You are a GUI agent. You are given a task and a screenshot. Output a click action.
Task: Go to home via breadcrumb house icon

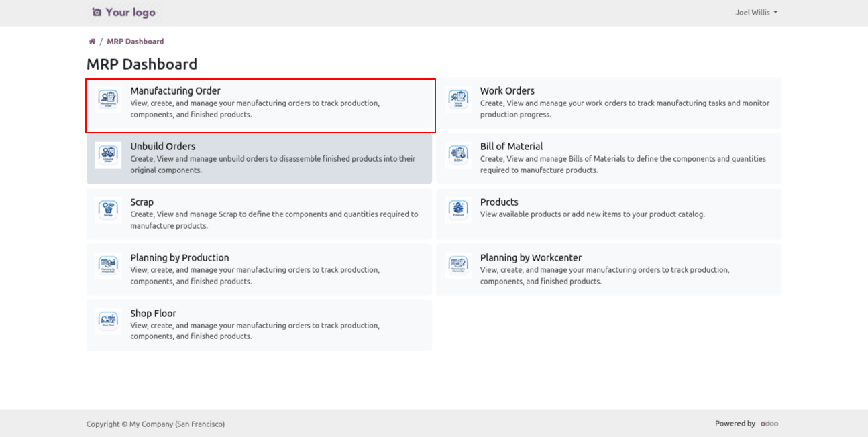pos(92,42)
